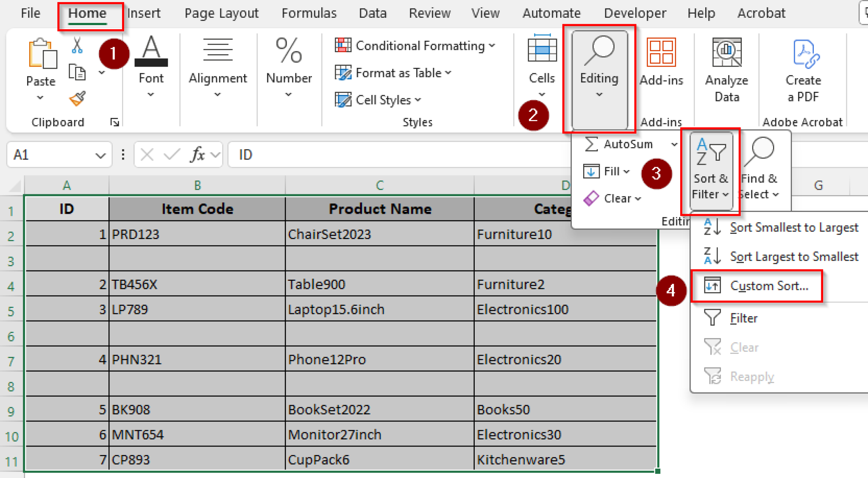The image size is (868, 478).
Task: Click the AutoSum icon
Action: coord(591,144)
